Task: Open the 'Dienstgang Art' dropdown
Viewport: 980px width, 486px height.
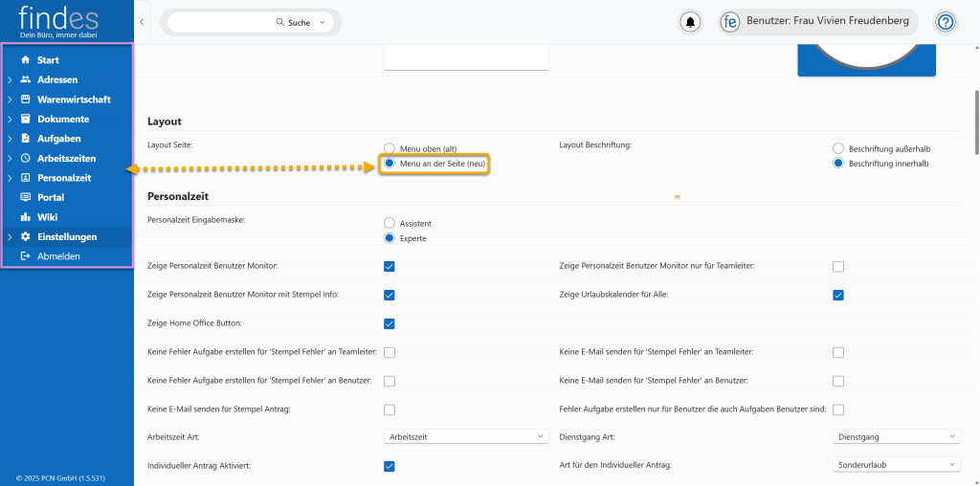Action: pyautogui.click(x=896, y=436)
